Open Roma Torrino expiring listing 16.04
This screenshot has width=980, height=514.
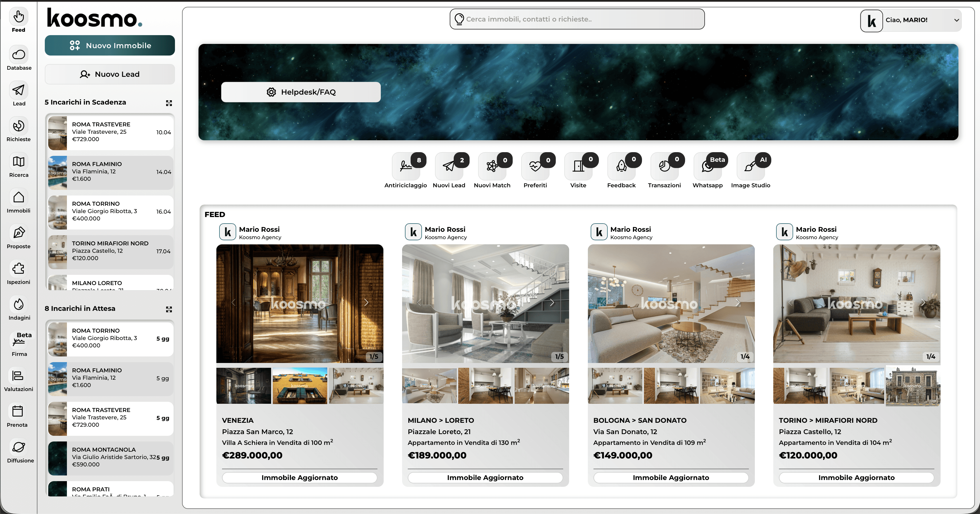click(111, 212)
